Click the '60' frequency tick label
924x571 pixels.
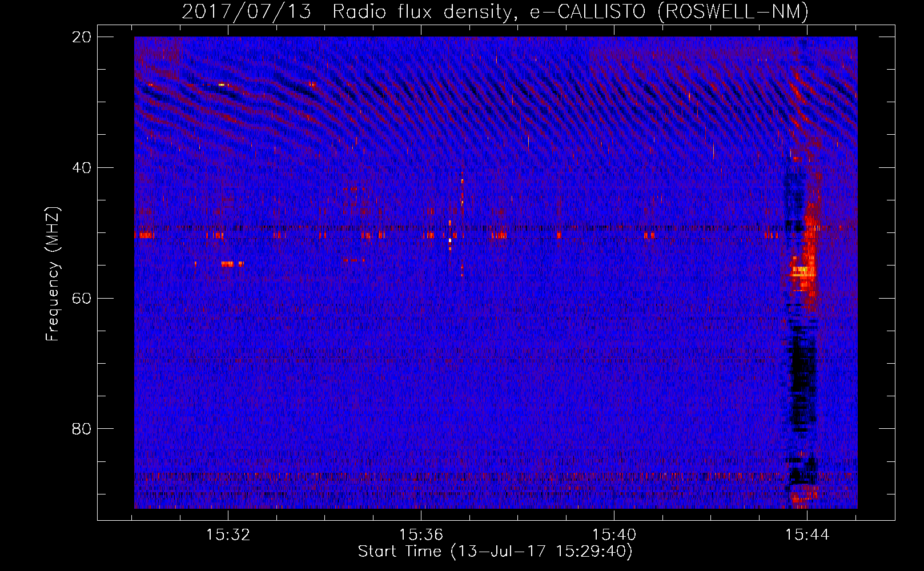[x=82, y=299]
